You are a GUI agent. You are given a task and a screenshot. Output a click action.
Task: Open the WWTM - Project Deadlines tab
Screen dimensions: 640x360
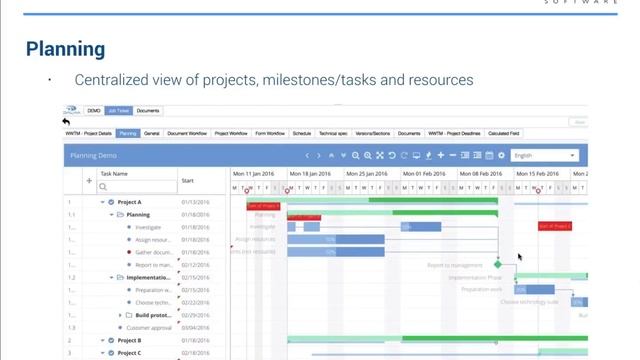454,133
